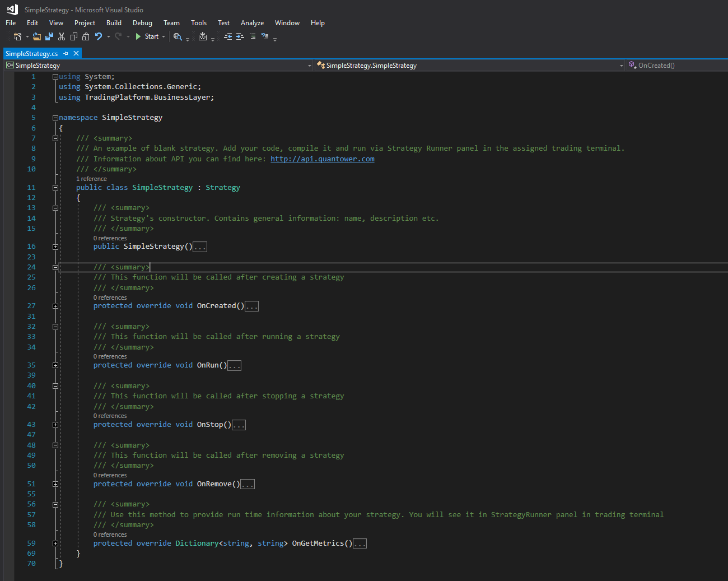Click the Increase Indent icon

240,36
